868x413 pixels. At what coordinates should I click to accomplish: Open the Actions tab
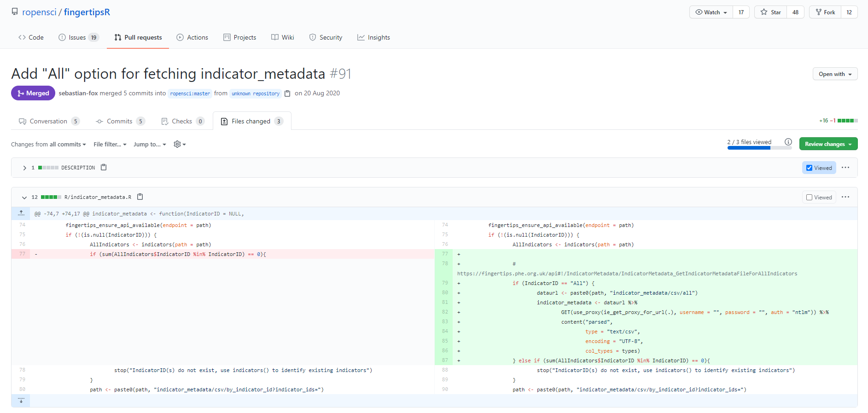[x=192, y=37]
